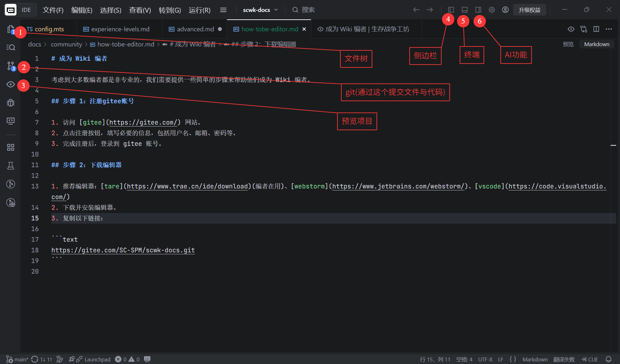Click the minimap scrollbar marker on right
The image size is (620, 364).
613,146
